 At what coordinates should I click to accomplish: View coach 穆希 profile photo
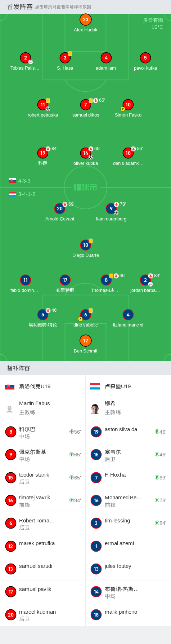[x=95, y=409]
